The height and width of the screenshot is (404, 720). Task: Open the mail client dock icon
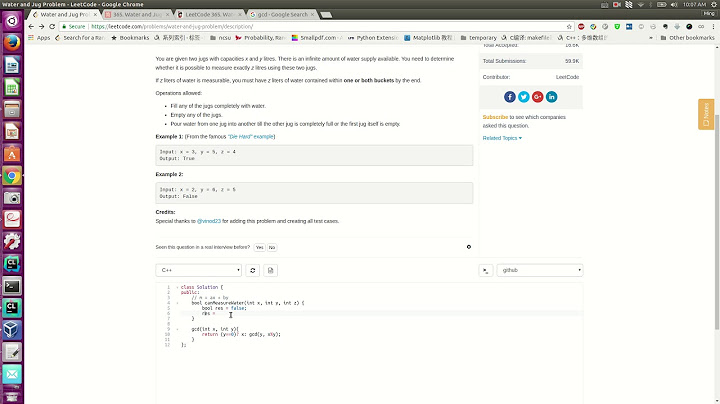[x=12, y=374]
